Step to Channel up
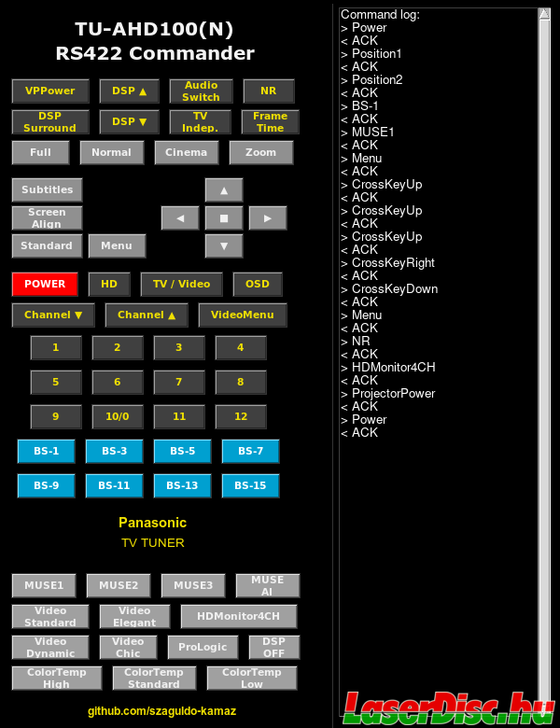 click(147, 315)
